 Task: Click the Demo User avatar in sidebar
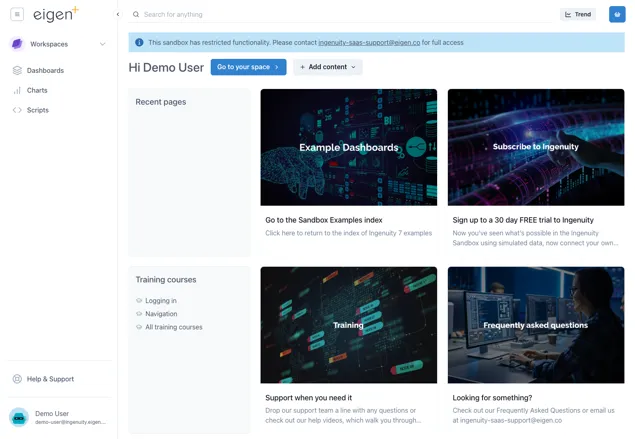pyautogui.click(x=19, y=417)
